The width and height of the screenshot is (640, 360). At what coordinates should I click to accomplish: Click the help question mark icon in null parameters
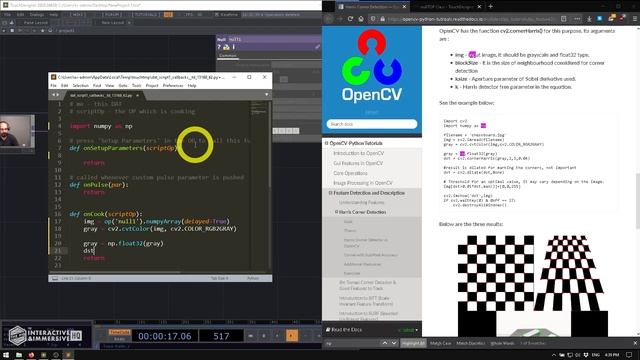pyautogui.click(x=219, y=47)
